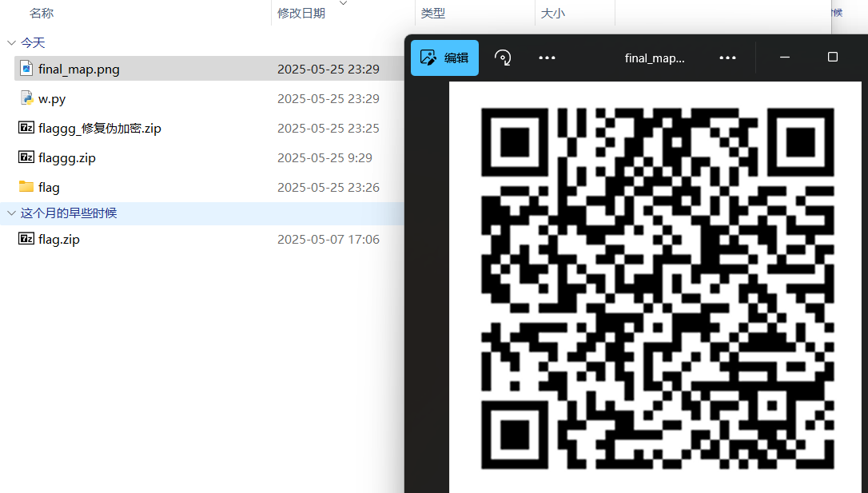This screenshot has width=868, height=493.
Task: Select the w.py file name
Action: (52, 99)
